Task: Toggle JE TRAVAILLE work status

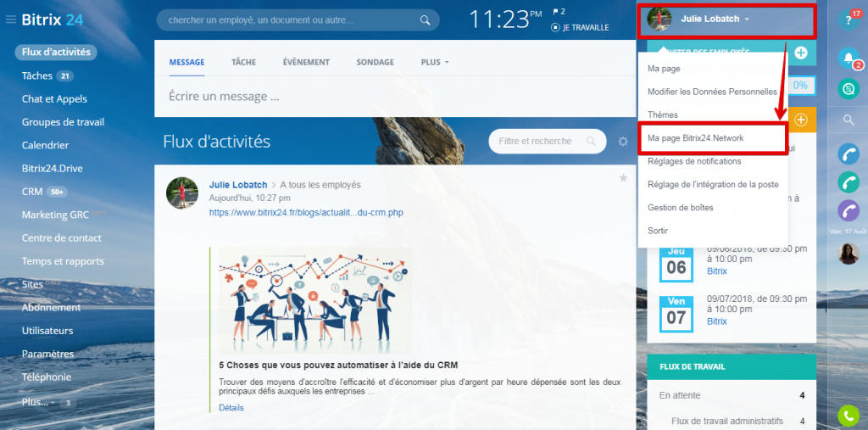Action: [x=580, y=27]
